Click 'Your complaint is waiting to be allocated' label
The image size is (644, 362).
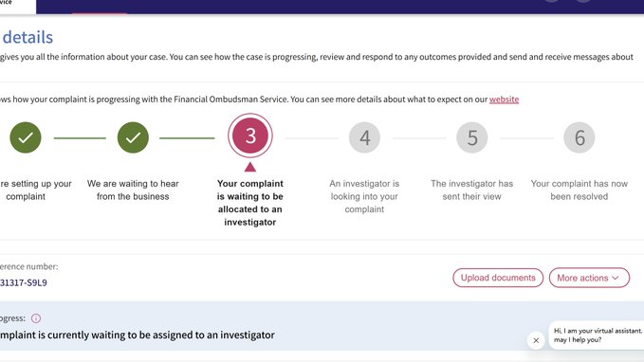point(250,203)
